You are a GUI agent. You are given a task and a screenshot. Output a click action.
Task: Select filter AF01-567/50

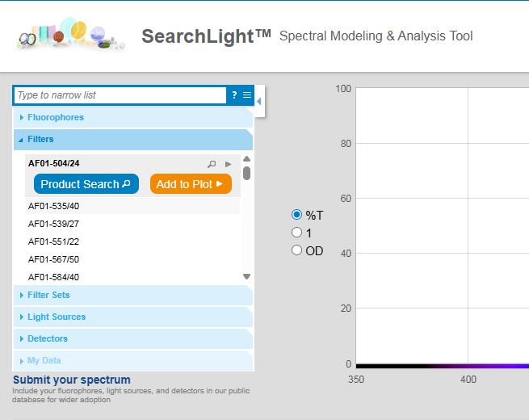tap(132, 259)
